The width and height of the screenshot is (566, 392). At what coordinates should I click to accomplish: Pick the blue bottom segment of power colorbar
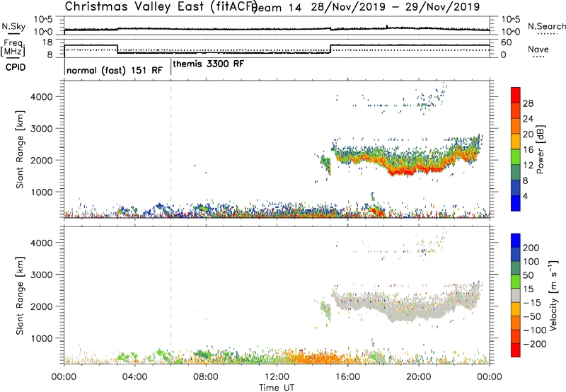tap(516, 203)
